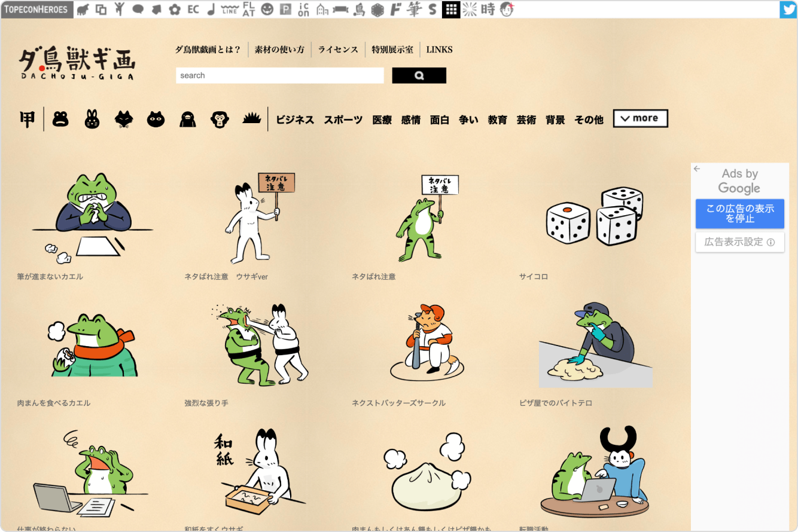
Task: Open the その他 category
Action: (x=589, y=120)
